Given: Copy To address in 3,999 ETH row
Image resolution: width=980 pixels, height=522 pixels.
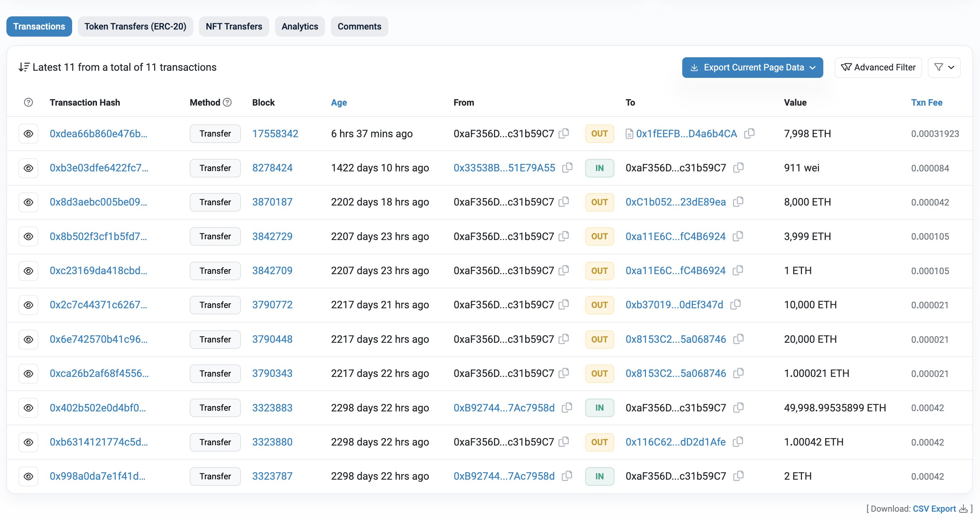Looking at the screenshot, I should [x=738, y=236].
